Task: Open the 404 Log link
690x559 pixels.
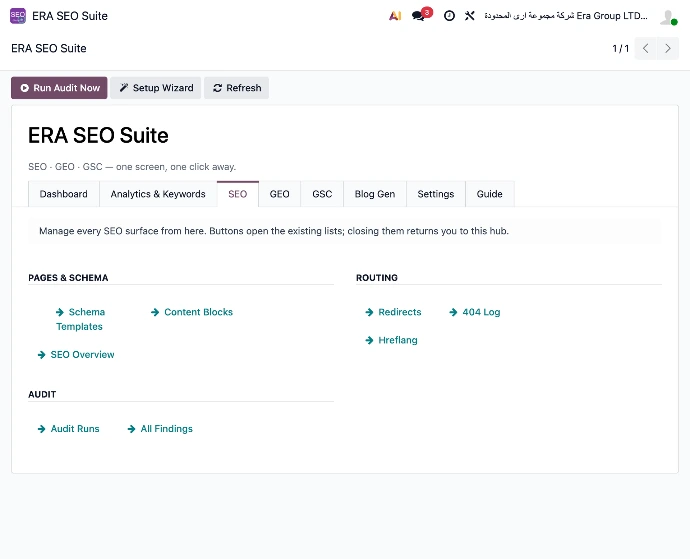Action: click(475, 312)
